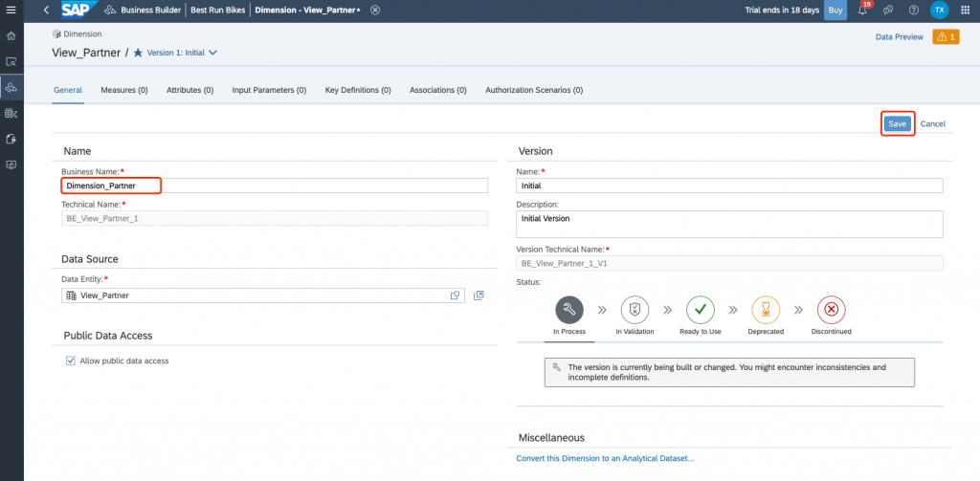Open the Authorization Scenarios (0) tab

click(x=534, y=90)
